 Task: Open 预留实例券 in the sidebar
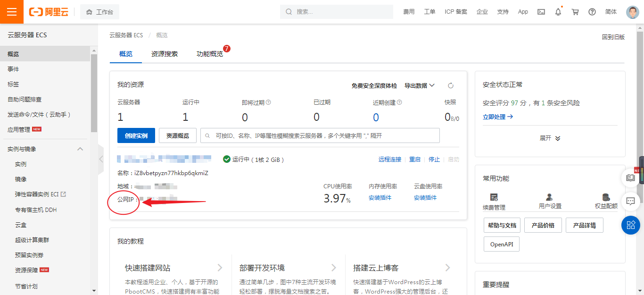pyautogui.click(x=29, y=255)
